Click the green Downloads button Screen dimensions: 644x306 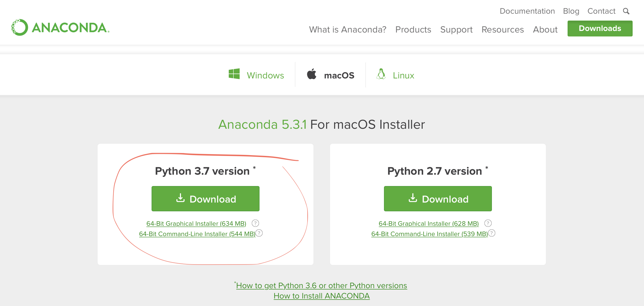pos(600,28)
